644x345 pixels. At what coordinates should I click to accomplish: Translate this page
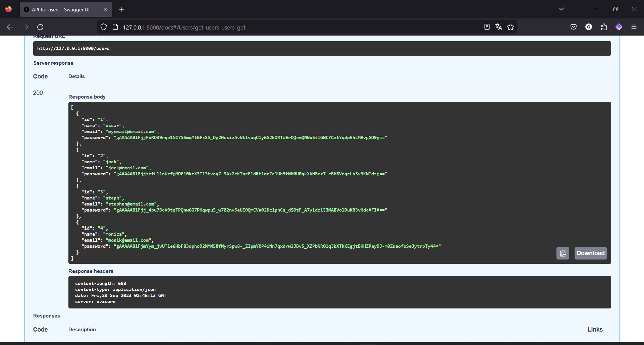[499, 27]
